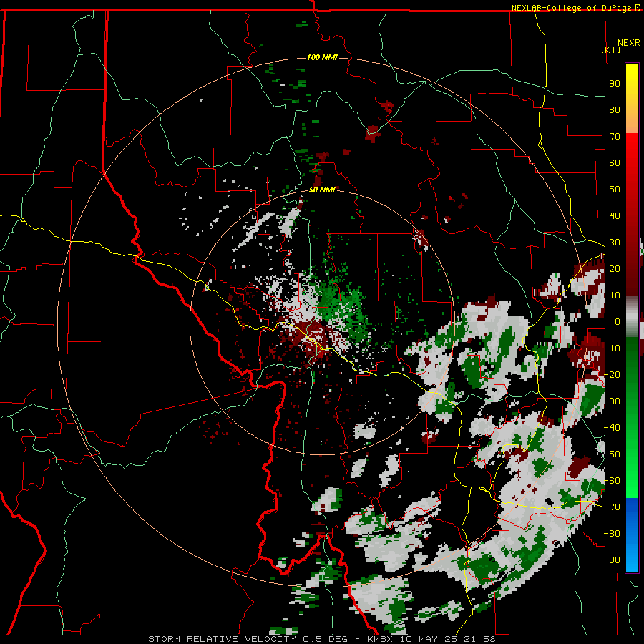
Task: Click the -80 scale label
Action: coord(612,534)
